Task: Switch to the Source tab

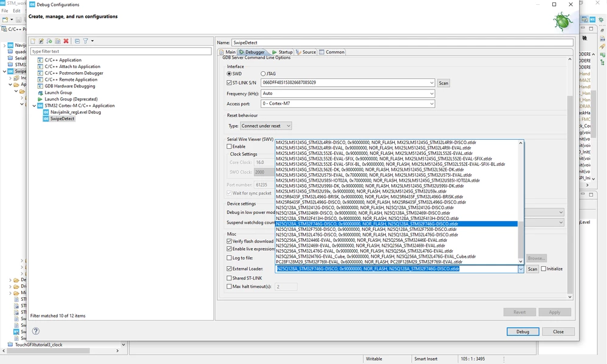Action: click(306, 52)
